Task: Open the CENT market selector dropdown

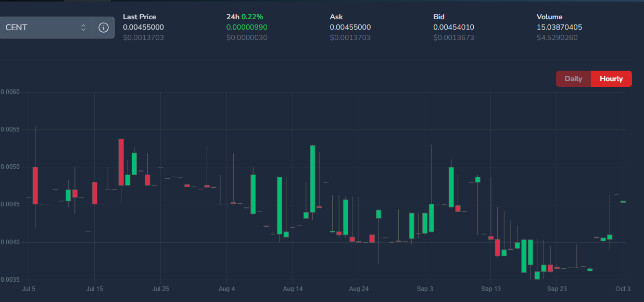Action: pos(46,28)
